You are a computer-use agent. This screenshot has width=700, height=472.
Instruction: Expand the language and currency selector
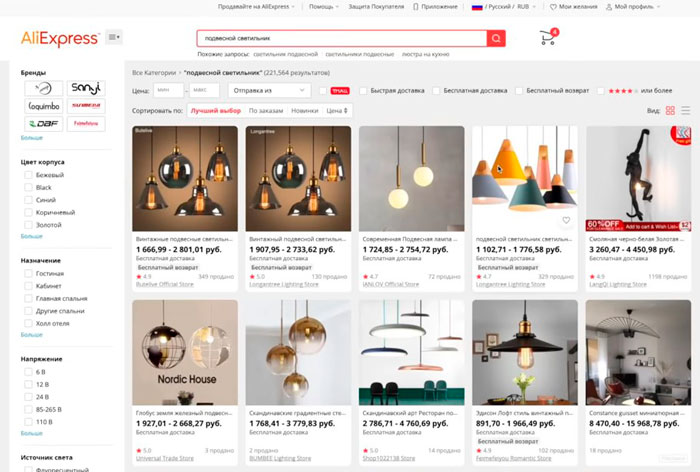click(x=504, y=7)
